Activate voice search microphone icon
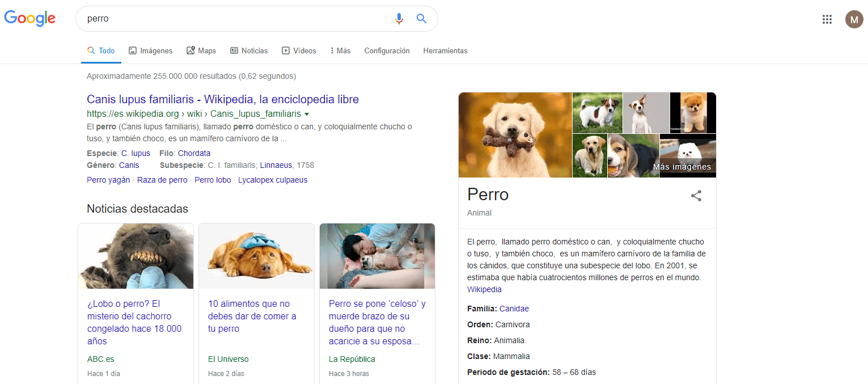868x384 pixels. 399,19
